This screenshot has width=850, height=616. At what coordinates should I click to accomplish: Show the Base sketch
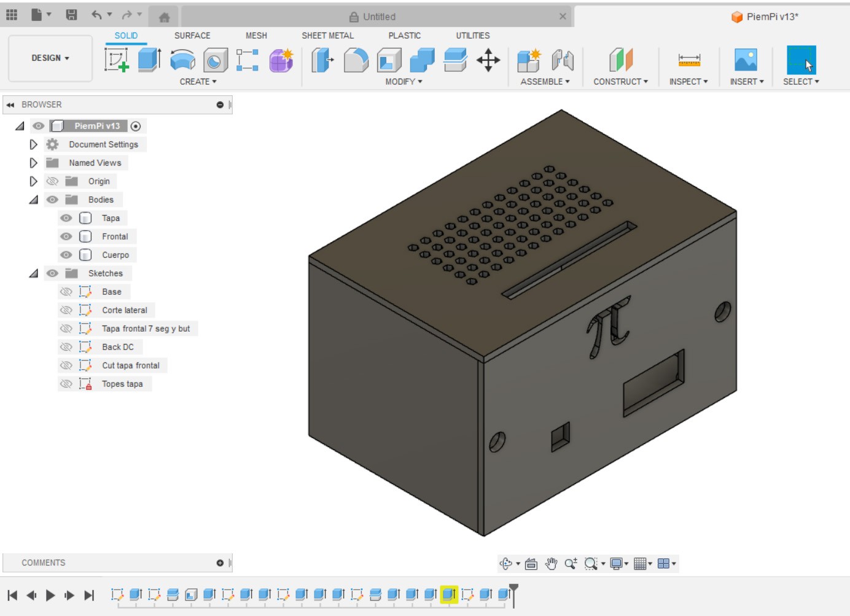[x=66, y=292]
